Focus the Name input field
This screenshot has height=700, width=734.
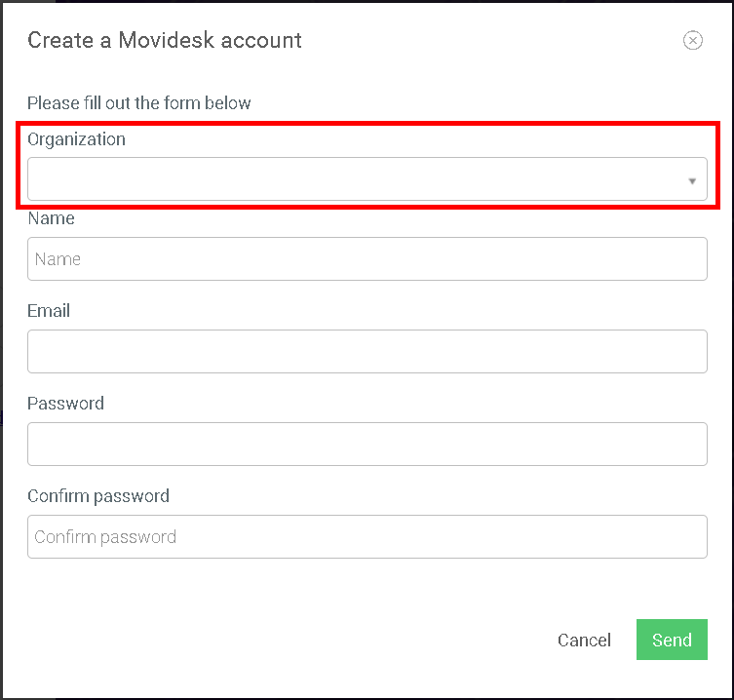[367, 259]
